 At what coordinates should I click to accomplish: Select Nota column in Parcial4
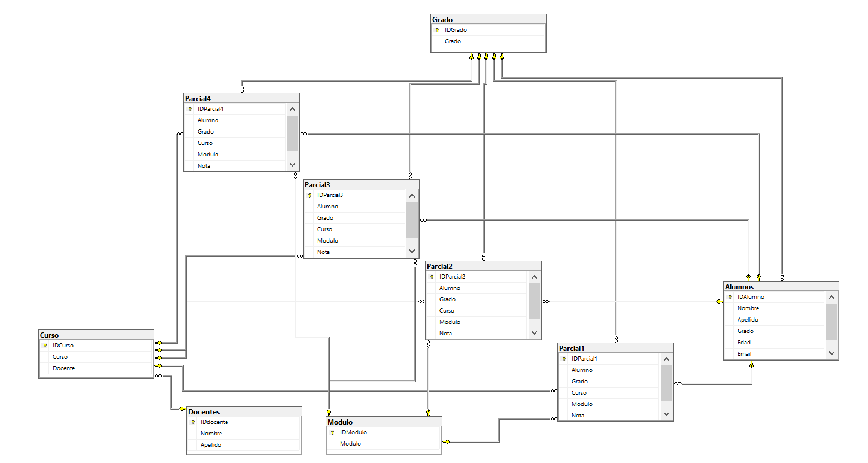(235, 166)
